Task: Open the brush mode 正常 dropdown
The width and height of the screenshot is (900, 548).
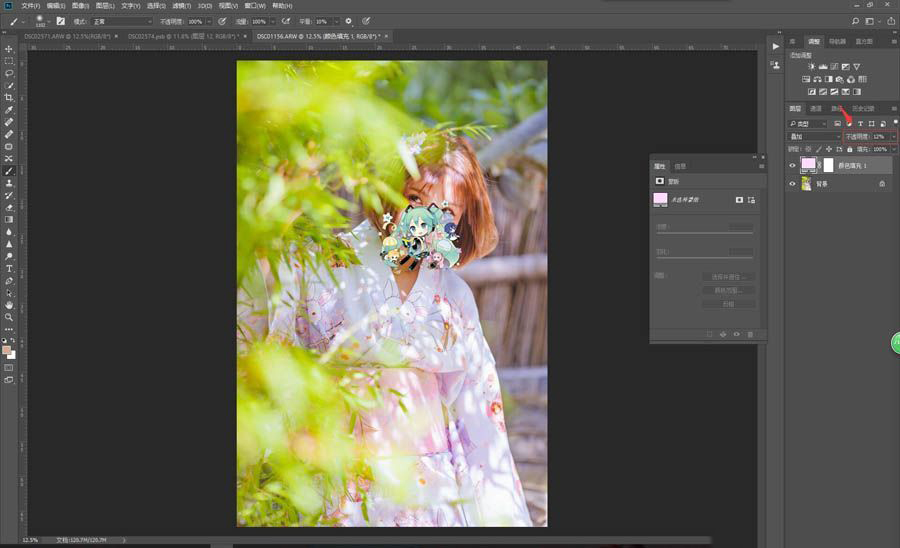Action: [121, 21]
